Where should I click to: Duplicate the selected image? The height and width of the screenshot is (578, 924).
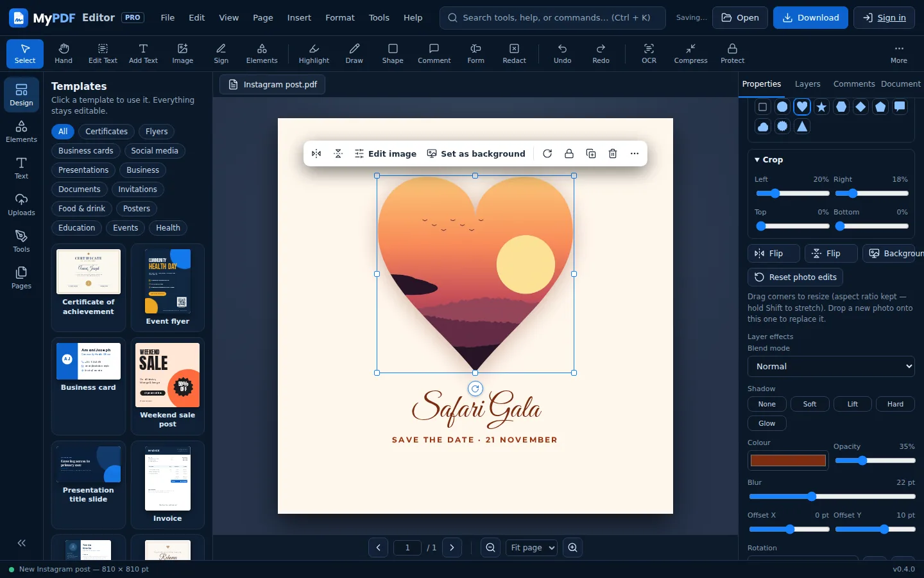[x=591, y=153]
